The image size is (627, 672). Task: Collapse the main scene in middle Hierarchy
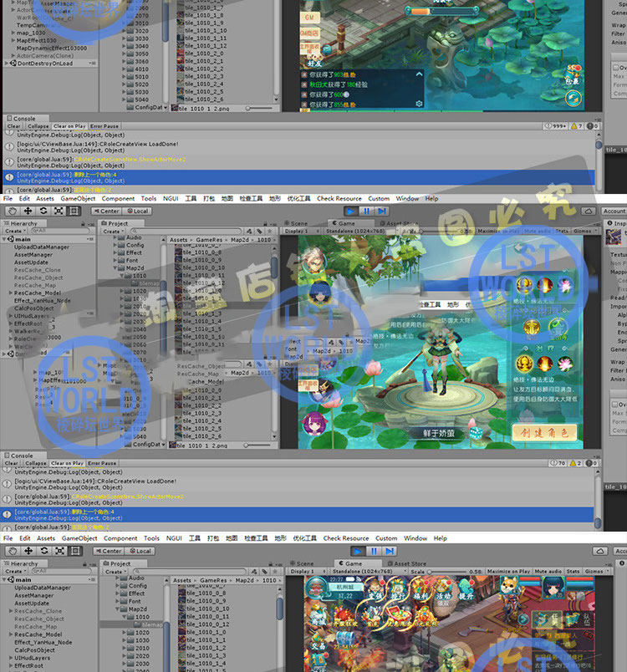pyautogui.click(x=5, y=239)
